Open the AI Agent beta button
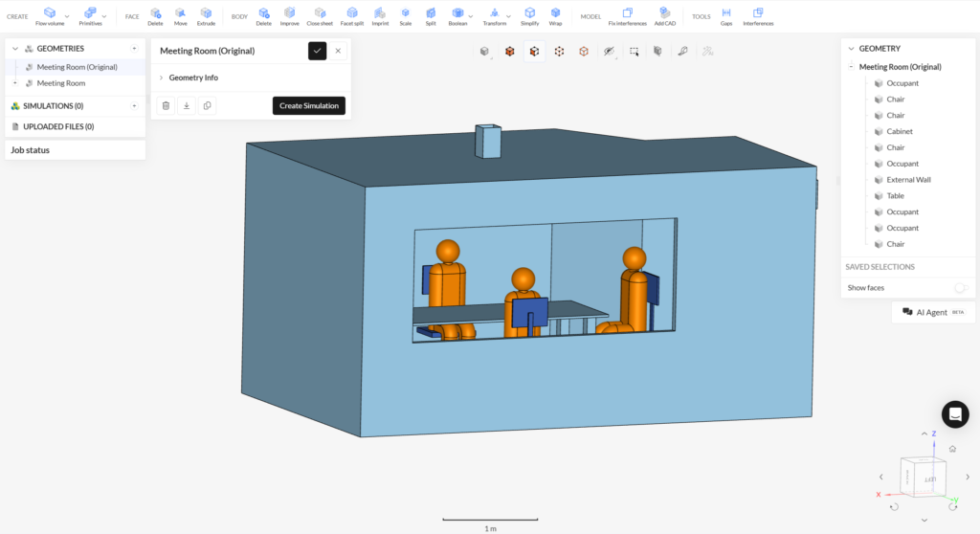This screenshot has width=980, height=534. click(x=933, y=312)
